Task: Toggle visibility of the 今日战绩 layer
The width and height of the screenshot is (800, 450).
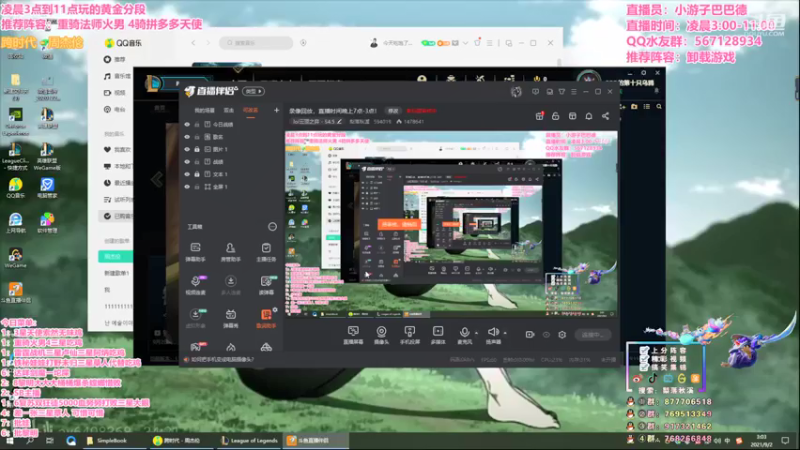Action: tap(187, 124)
